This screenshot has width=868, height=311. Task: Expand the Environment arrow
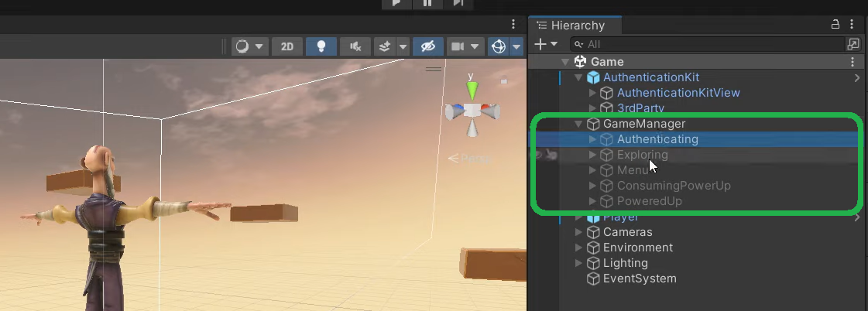(578, 248)
